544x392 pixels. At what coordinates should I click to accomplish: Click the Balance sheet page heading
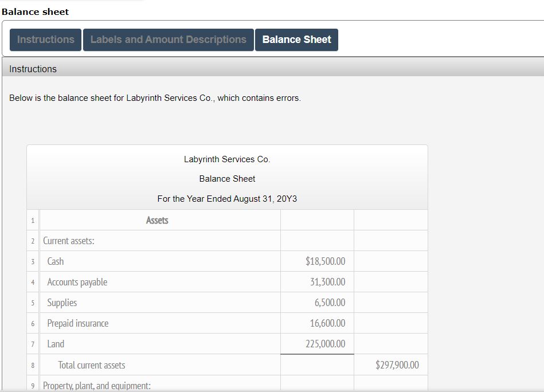tap(35, 11)
